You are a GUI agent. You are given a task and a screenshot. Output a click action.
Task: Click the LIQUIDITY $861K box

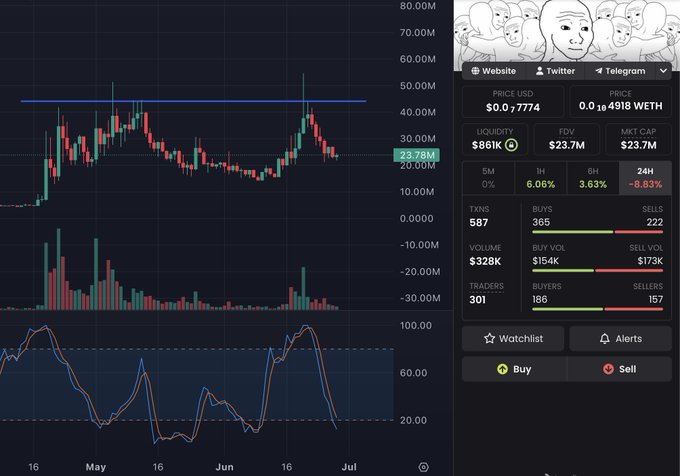[x=495, y=139]
